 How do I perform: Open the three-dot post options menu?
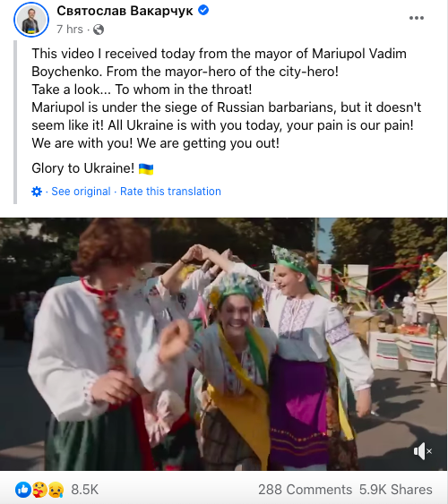pyautogui.click(x=416, y=18)
